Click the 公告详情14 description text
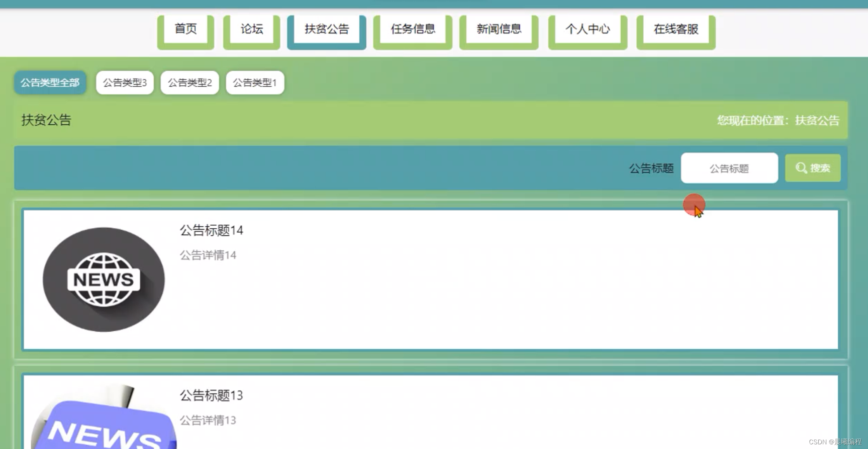Viewport: 868px width, 449px height. [208, 255]
